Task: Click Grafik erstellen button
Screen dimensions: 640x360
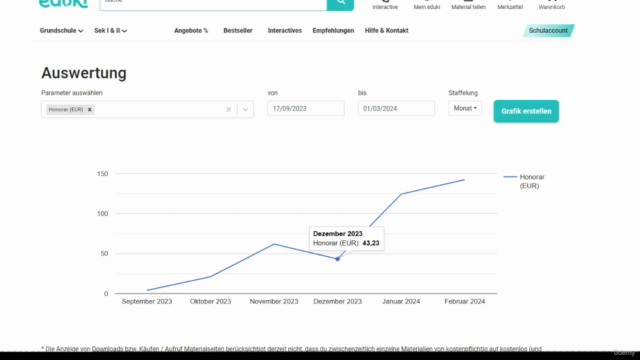Action: tap(526, 111)
